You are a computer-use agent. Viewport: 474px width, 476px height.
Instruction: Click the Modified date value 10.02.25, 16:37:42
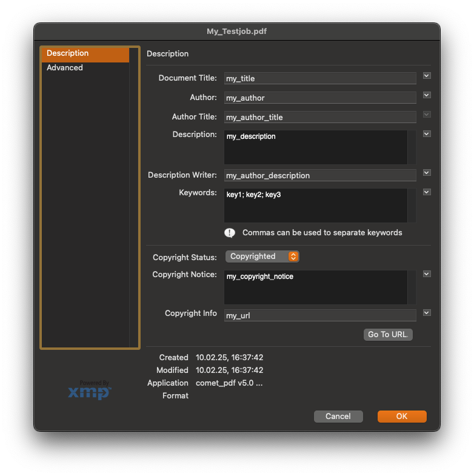point(229,370)
